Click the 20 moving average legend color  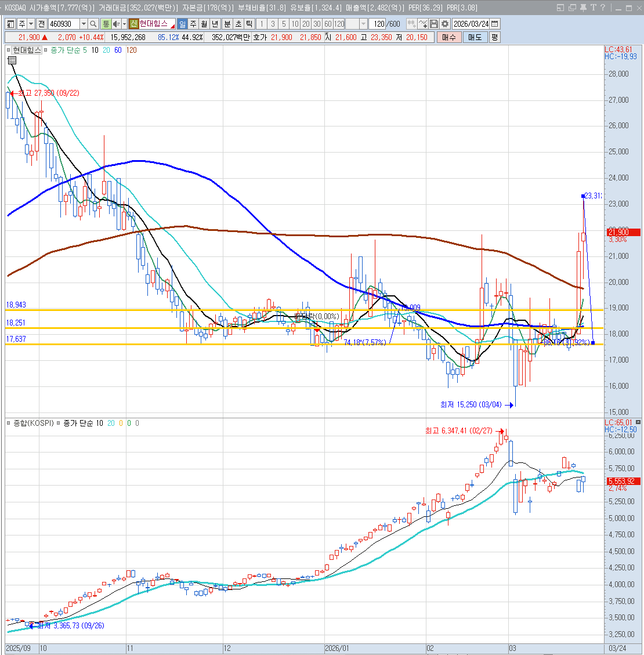tap(106, 50)
